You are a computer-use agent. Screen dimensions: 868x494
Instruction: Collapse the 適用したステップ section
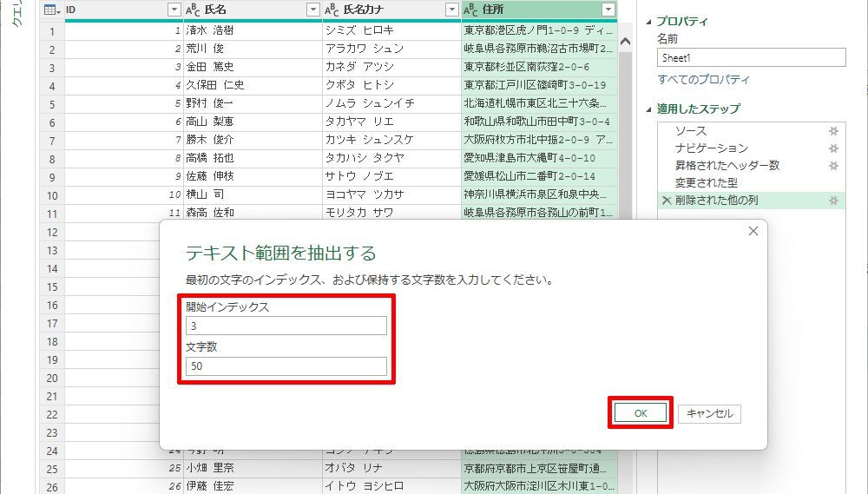click(x=648, y=109)
